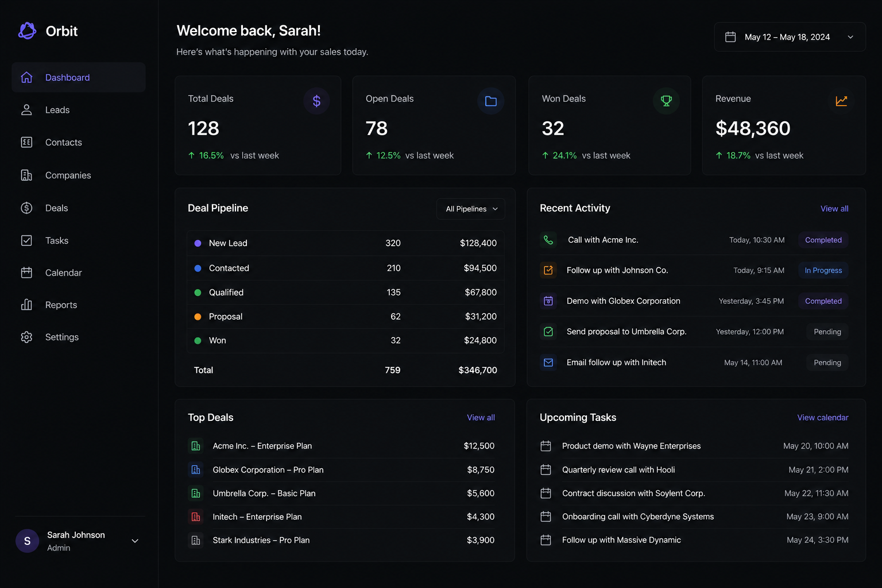The image size is (882, 588).
Task: Click the red building icon for Initech deal
Action: (196, 517)
